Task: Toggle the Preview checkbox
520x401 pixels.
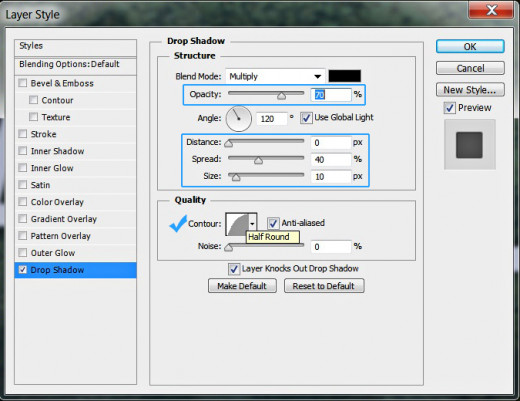Action: tap(449, 108)
